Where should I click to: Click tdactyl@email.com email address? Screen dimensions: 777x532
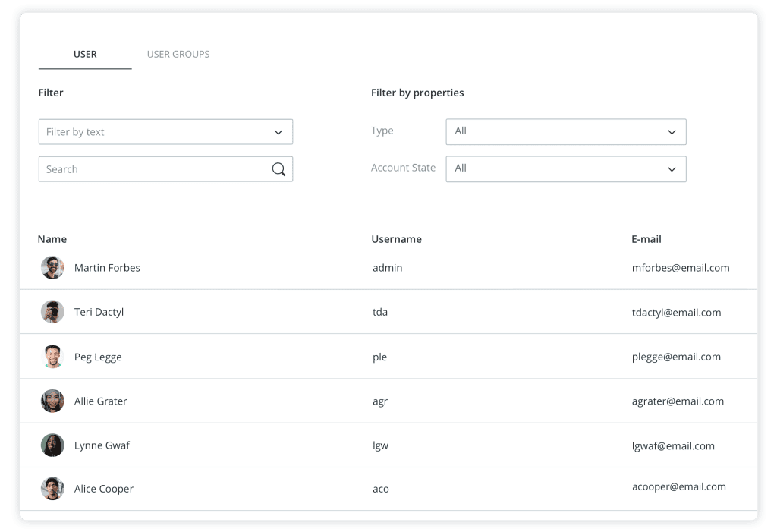(x=676, y=311)
